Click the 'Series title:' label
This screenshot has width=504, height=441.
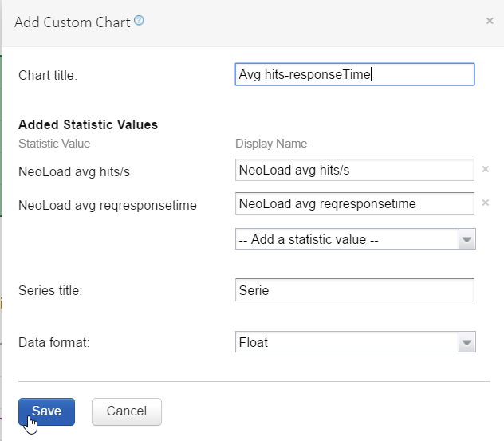(50, 291)
